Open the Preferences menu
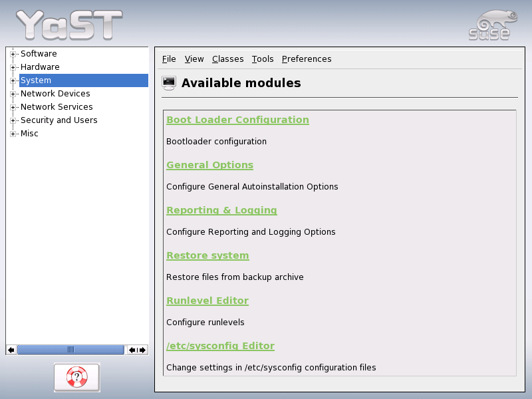The image size is (532, 399). click(x=307, y=59)
